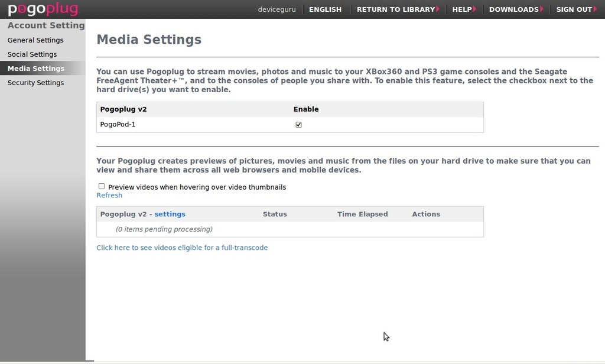Viewport: 605px width, 364px height.
Task: Click the Time Elapsed column header
Action: tap(362, 214)
